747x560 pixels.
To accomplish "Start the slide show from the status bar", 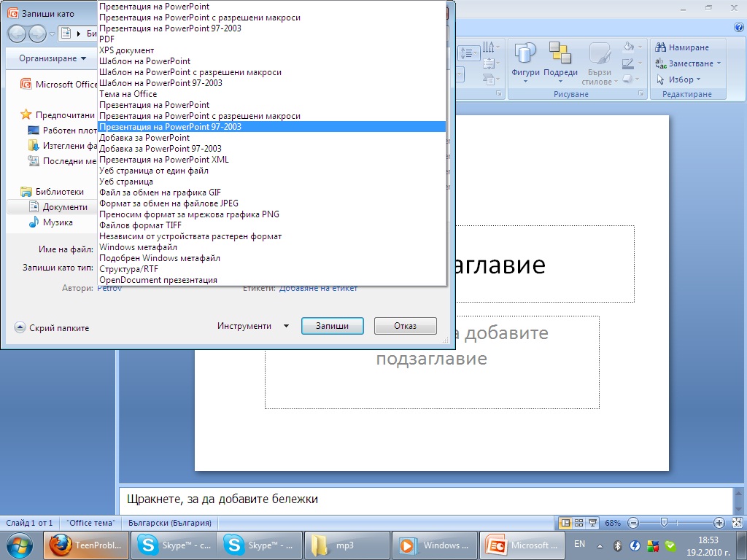I will [592, 523].
